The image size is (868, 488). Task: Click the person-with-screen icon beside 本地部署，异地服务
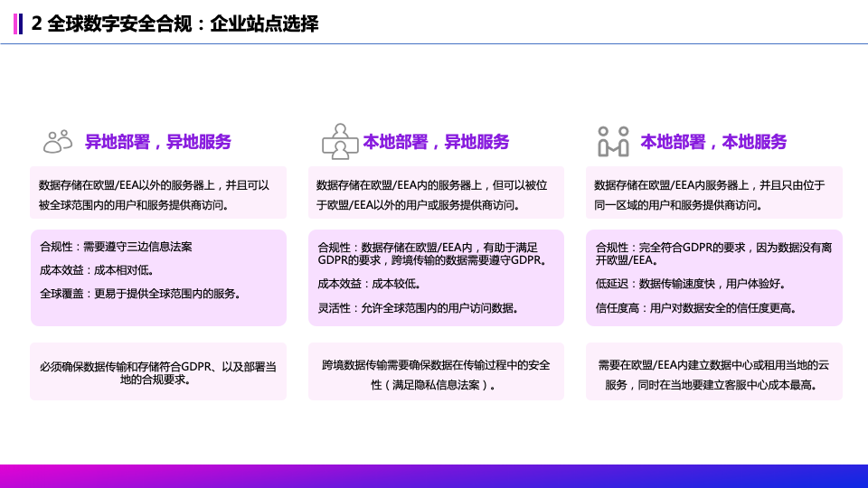click(340, 142)
